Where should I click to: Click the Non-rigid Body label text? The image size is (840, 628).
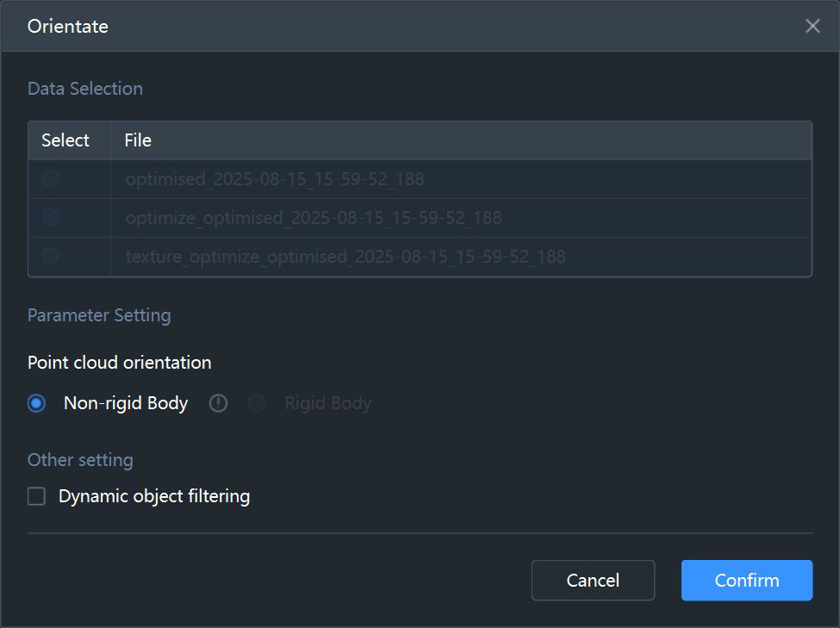pos(126,403)
